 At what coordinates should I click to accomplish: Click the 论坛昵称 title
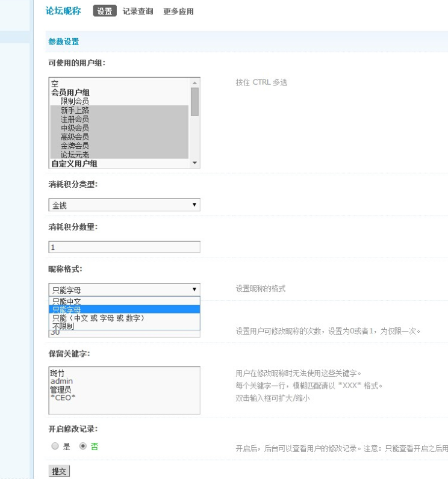tap(63, 11)
